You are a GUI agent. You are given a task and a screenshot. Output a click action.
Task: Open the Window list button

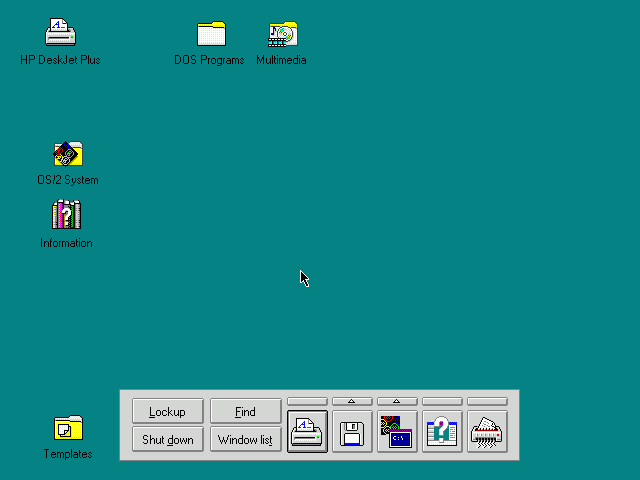click(x=246, y=439)
